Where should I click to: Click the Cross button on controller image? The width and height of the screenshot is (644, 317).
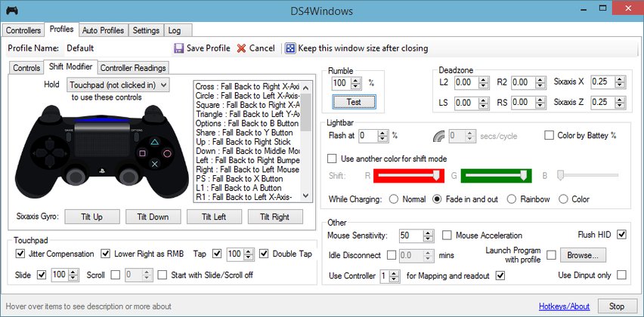(154, 165)
